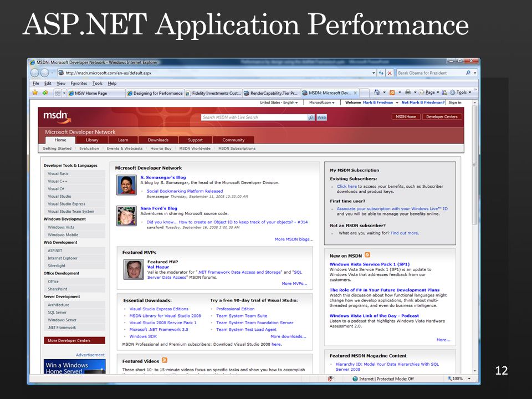Open the Quick Tabs grid icon

point(58,93)
